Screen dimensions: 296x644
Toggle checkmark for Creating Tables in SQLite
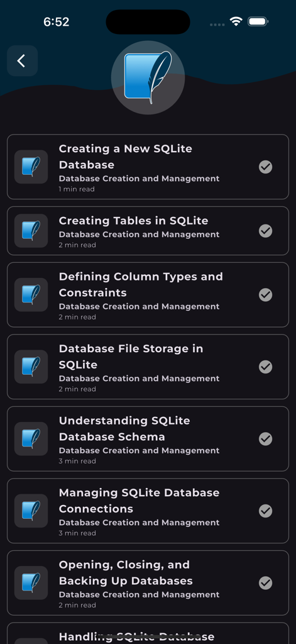tap(266, 231)
